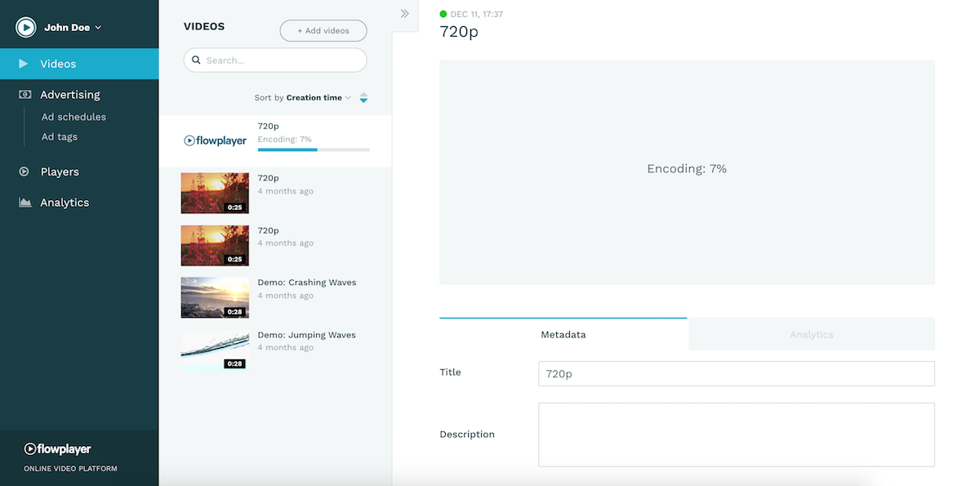Viewport: 980px width, 486px height.
Task: Click the Analytics chart icon
Action: 25,203
